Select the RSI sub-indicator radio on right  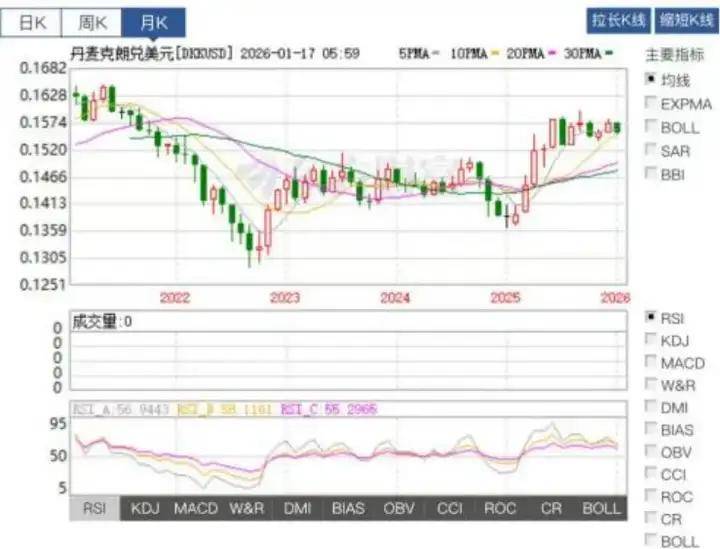coord(650,316)
